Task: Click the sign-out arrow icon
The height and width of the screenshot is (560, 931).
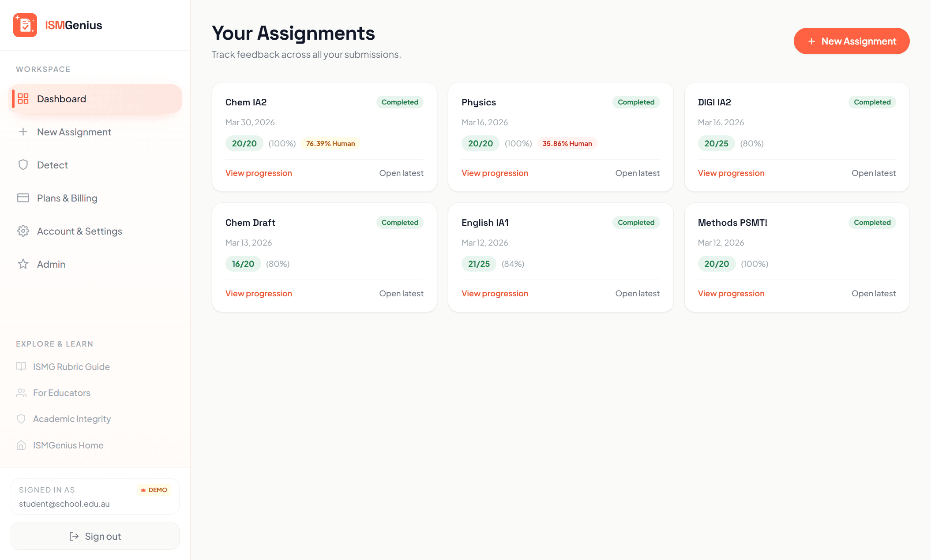Action: tap(73, 536)
